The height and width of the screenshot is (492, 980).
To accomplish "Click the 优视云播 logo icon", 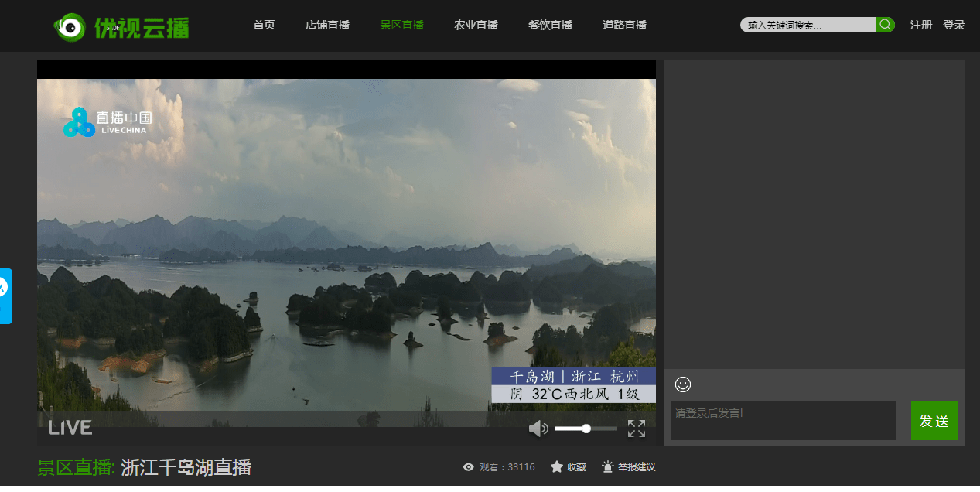I will tap(70, 28).
